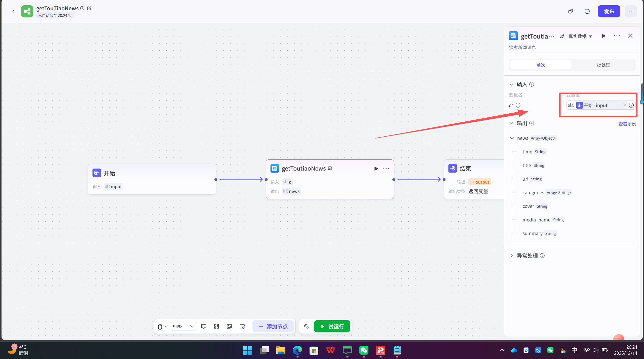Image resolution: width=644 pixels, height=359 pixels.
Task: Open the run history clock icon
Action: [587, 11]
